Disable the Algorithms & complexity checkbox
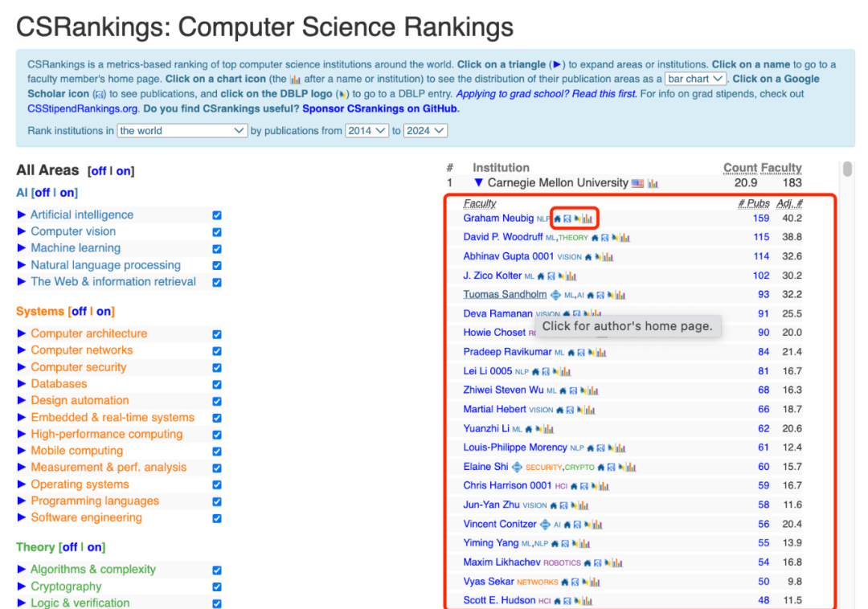Image resolution: width=868 pixels, height=609 pixels. tap(217, 570)
